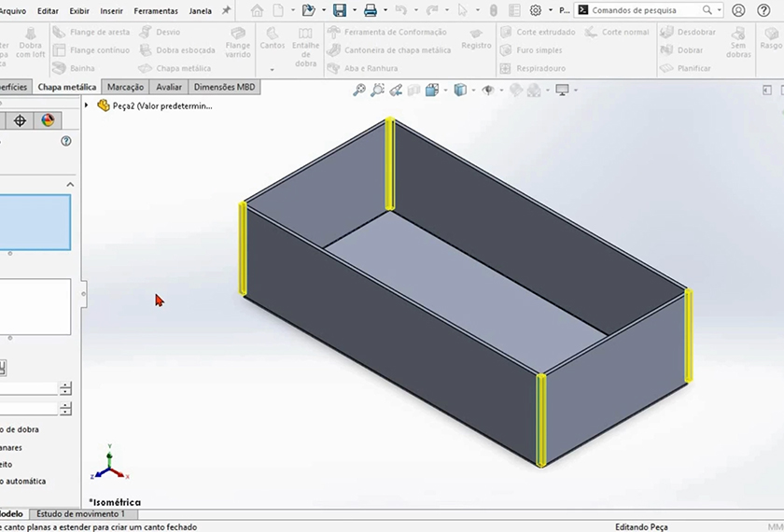Open the PropertyManager help question mark
This screenshot has height=532, width=784.
(x=66, y=141)
